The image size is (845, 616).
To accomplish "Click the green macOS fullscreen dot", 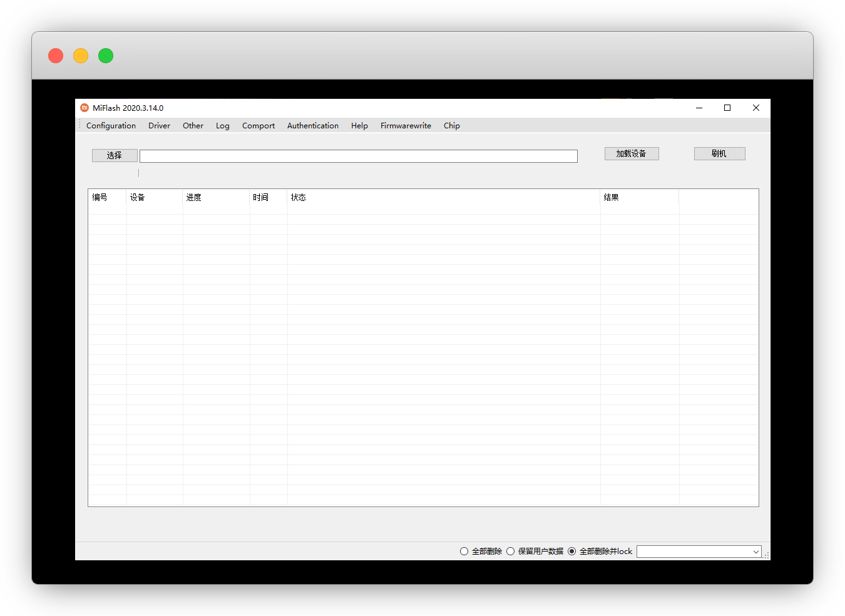I will pos(106,56).
